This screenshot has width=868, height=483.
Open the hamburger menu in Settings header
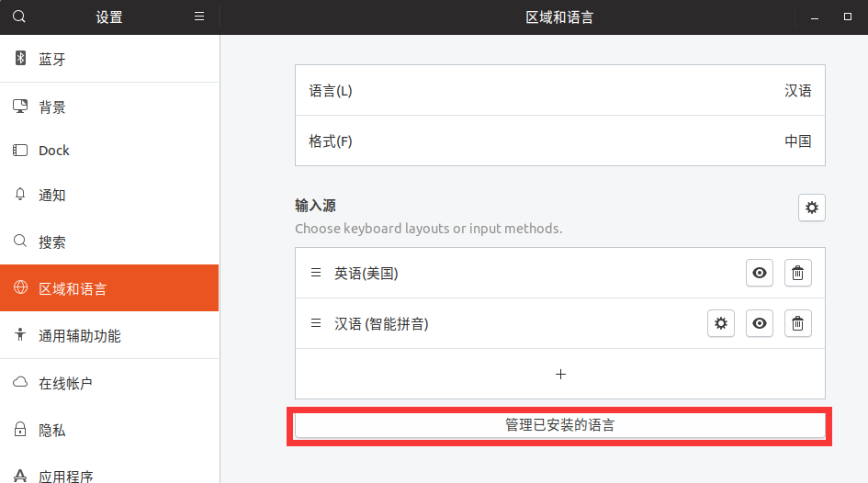point(199,17)
